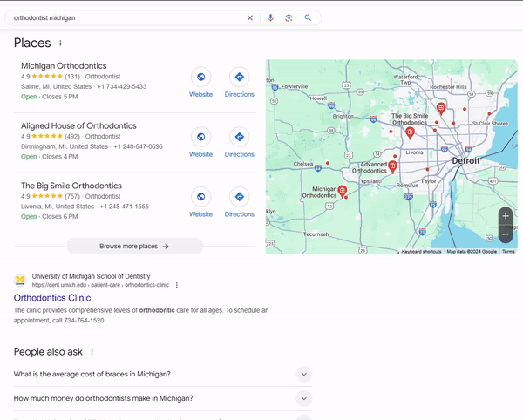Click Saline, MI, United States address
Screen dimensions: 523x420
pos(56,86)
